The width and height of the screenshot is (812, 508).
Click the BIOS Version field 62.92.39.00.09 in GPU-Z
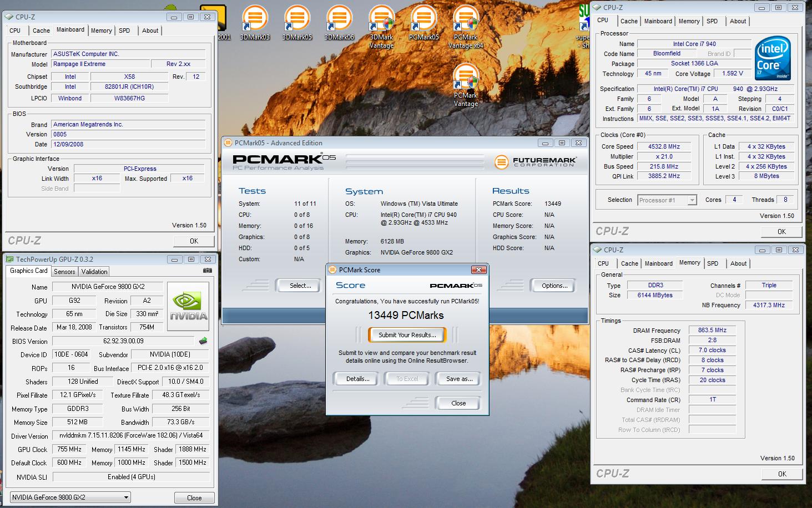click(x=123, y=341)
